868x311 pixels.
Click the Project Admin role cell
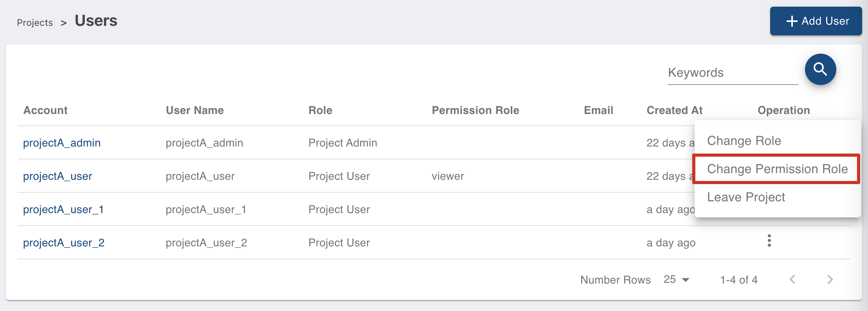pos(343,143)
